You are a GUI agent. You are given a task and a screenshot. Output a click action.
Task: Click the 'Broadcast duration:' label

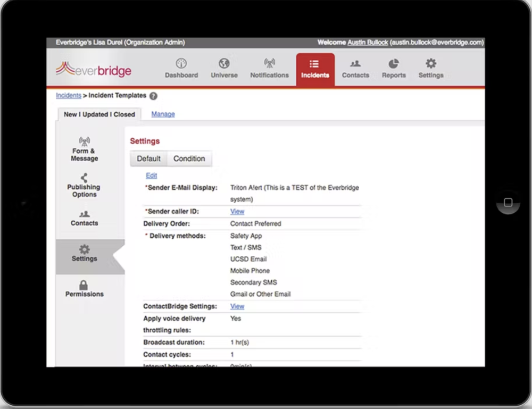click(174, 343)
